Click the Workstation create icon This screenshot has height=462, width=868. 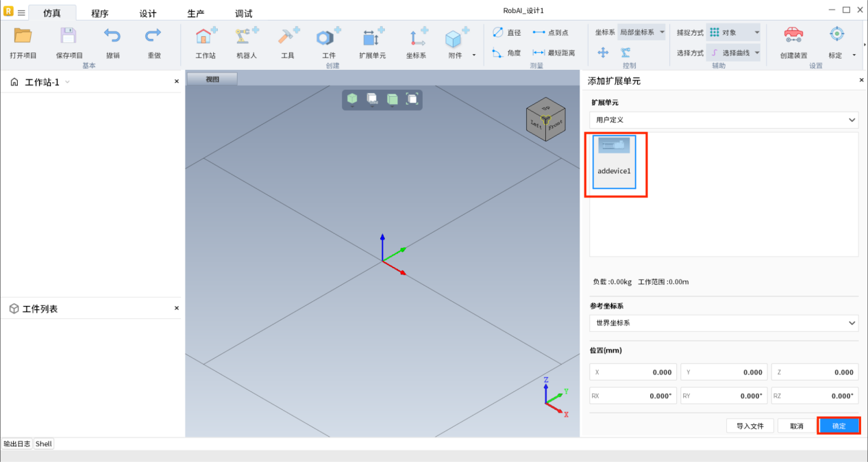pos(205,38)
